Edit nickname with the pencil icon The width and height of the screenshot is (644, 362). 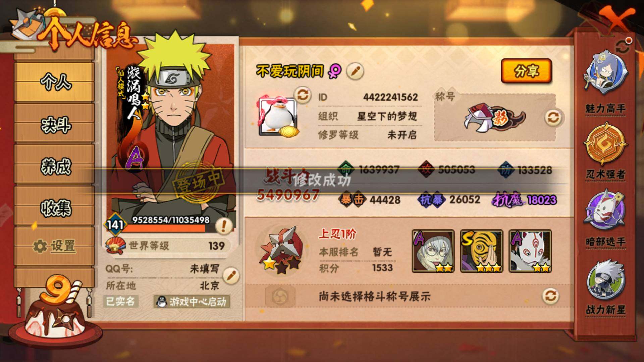355,71
